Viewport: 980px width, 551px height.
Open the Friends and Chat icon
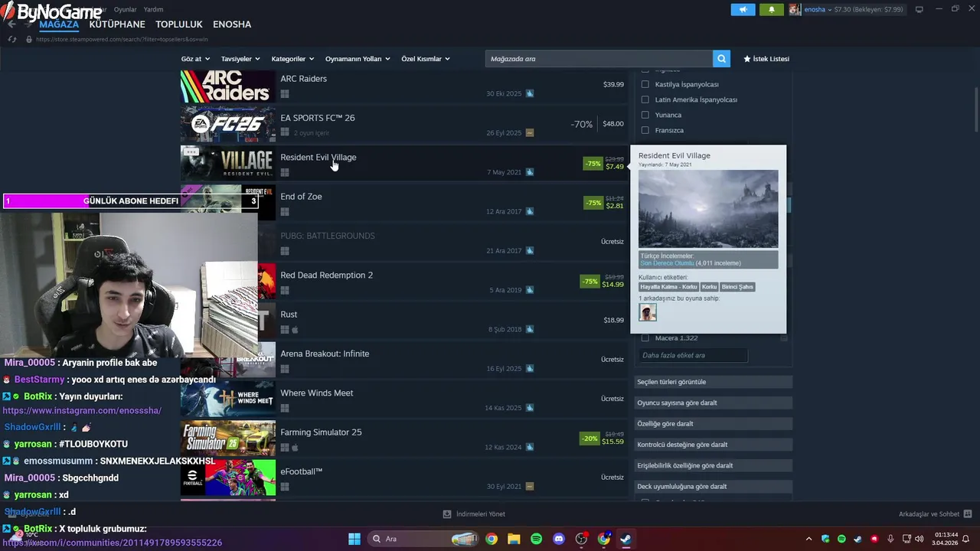(968, 514)
